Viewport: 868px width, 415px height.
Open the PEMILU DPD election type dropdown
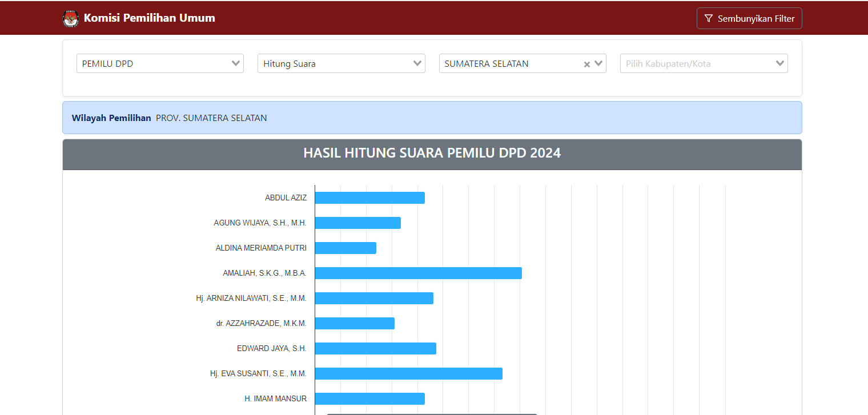(160, 63)
